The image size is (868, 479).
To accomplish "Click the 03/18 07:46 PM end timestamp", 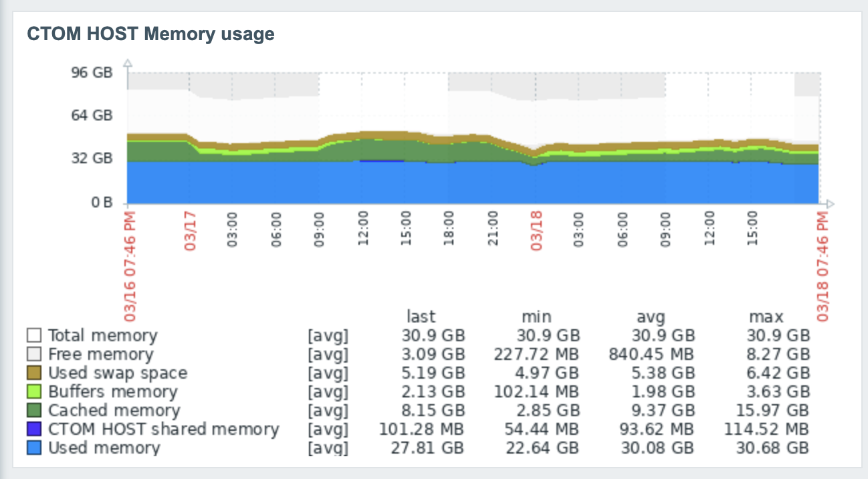I will point(822,266).
